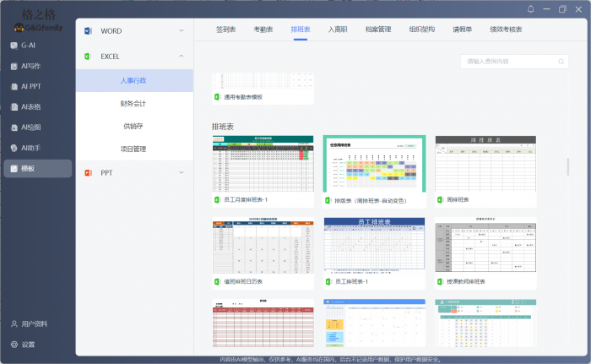591x364 pixels.
Task: Open G-AI from the left sidebar
Action: pyautogui.click(x=29, y=44)
